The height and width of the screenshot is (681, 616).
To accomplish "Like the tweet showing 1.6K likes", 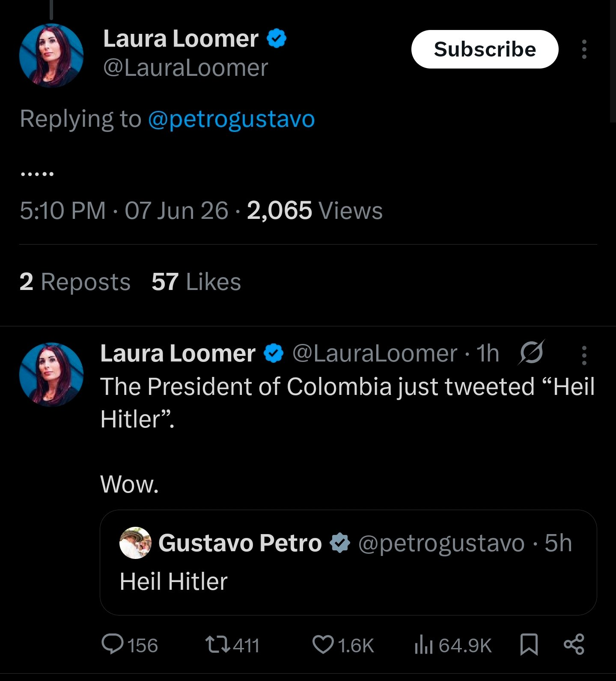I will pos(343,645).
